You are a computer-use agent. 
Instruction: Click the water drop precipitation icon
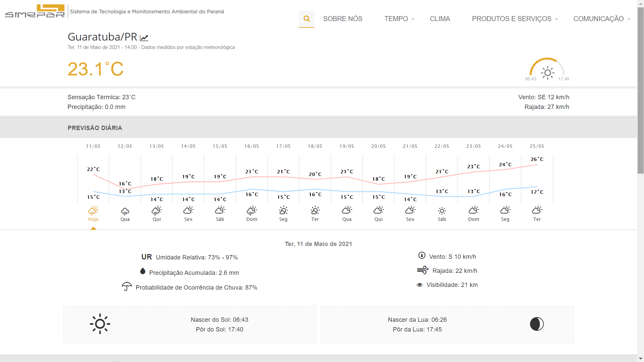(143, 271)
